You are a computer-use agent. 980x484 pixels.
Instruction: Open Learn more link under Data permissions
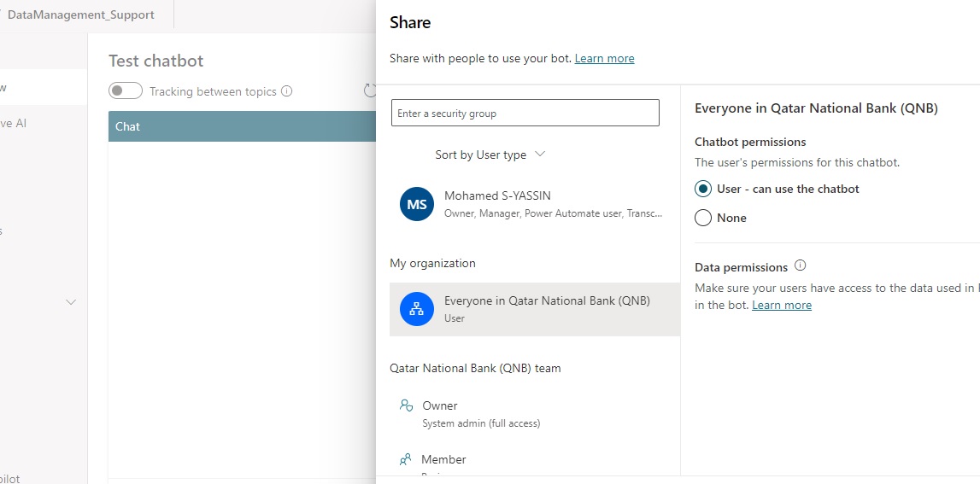pyautogui.click(x=782, y=305)
